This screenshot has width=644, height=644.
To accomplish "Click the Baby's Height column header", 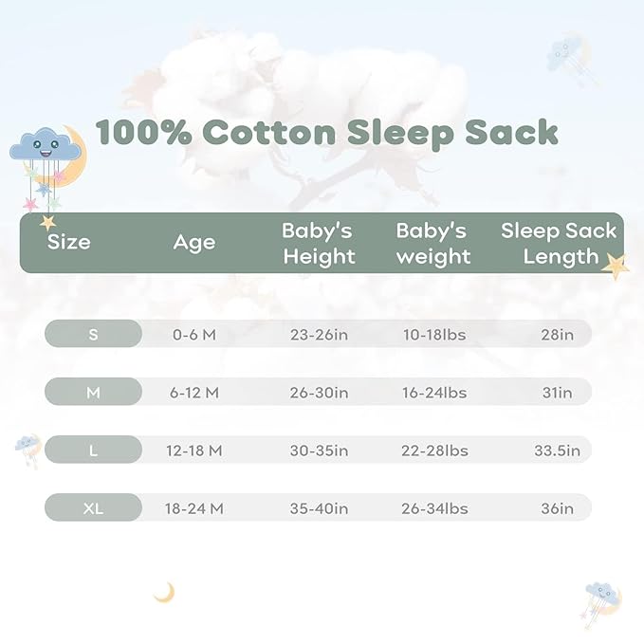I will coord(318,243).
